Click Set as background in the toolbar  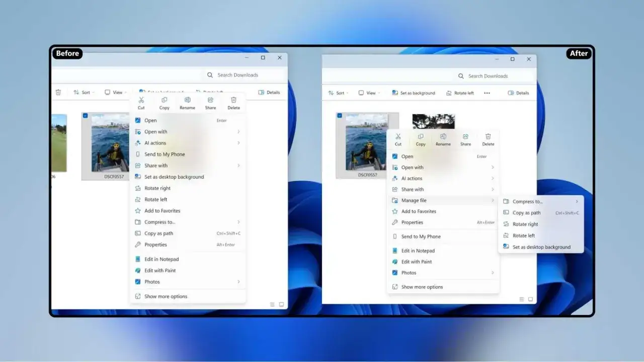[414, 93]
